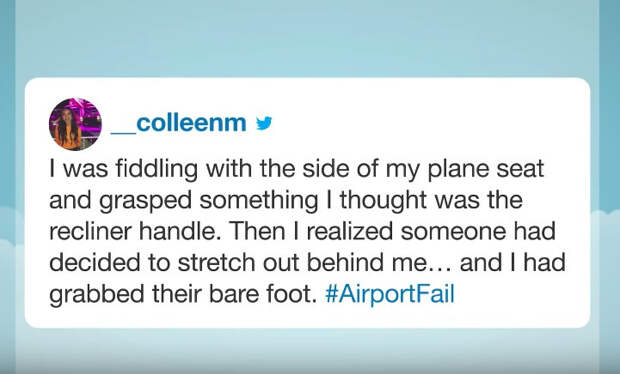This screenshot has height=374, width=620.
Task: Open the __colleenm profile avatar photo
Action: pos(75,124)
